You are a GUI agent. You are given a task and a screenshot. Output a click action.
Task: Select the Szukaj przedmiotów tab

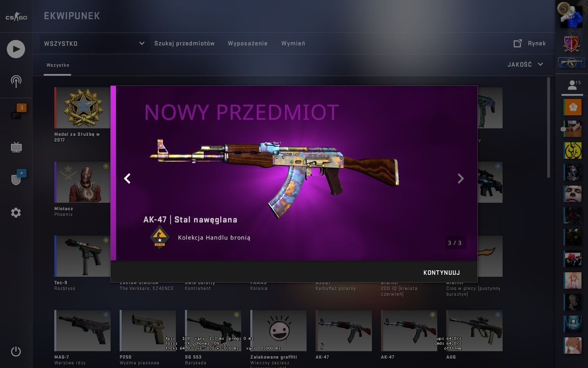pyautogui.click(x=184, y=43)
